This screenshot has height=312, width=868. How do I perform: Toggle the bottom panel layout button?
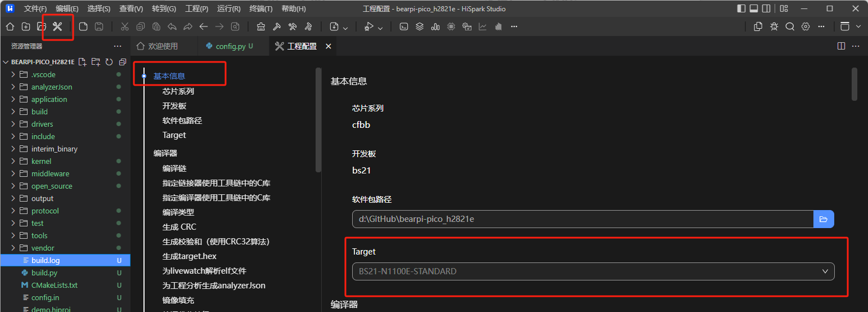point(754,8)
